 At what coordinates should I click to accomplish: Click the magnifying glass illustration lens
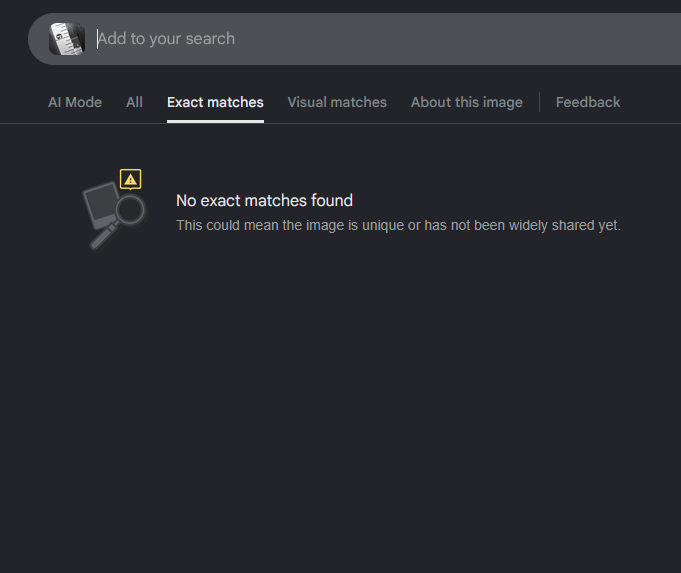(x=130, y=209)
